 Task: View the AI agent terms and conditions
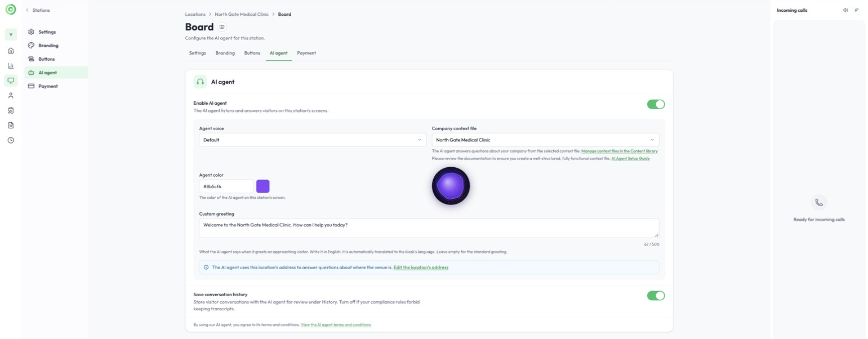[336, 325]
